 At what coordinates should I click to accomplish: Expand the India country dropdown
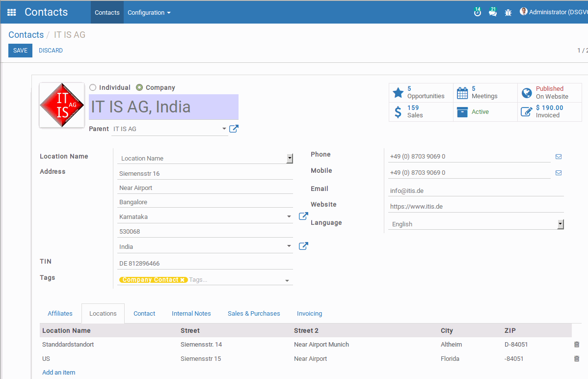[289, 246]
